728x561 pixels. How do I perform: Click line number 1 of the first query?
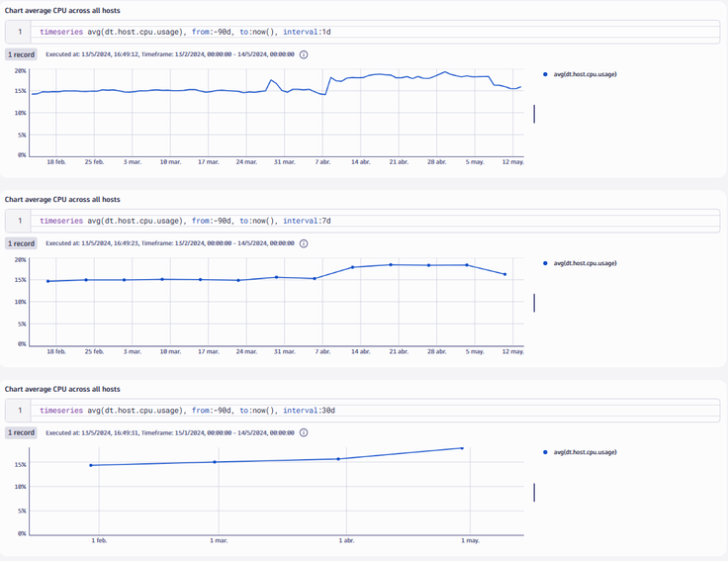pyautogui.click(x=20, y=32)
